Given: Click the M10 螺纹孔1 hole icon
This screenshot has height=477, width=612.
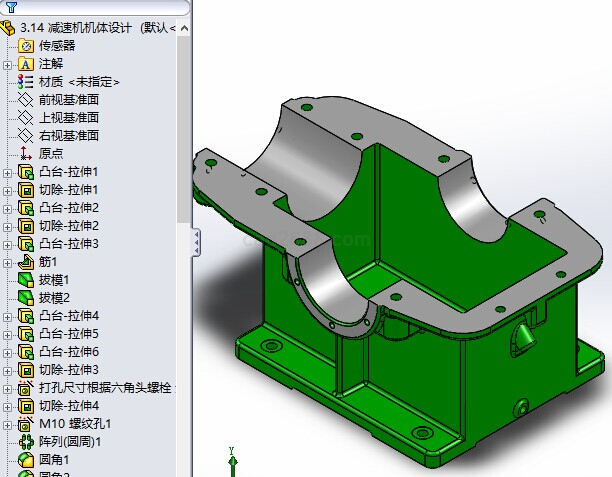Looking at the screenshot, I should [x=26, y=423].
